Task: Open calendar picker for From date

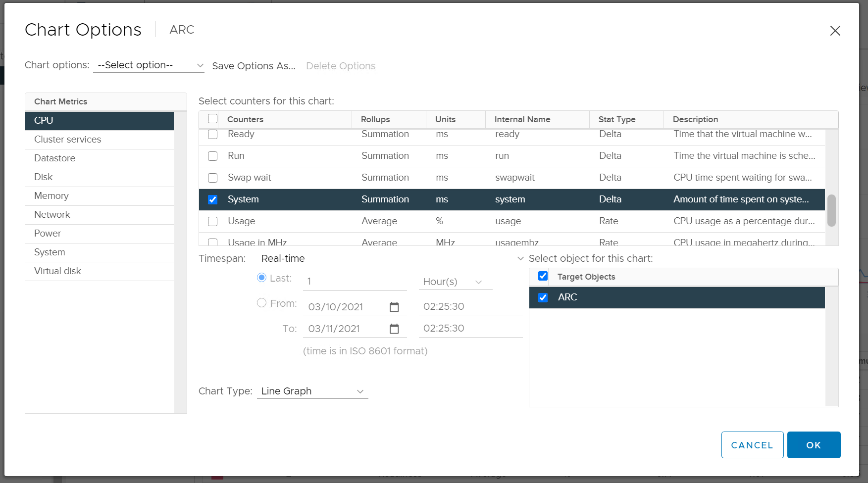Action: (x=394, y=307)
